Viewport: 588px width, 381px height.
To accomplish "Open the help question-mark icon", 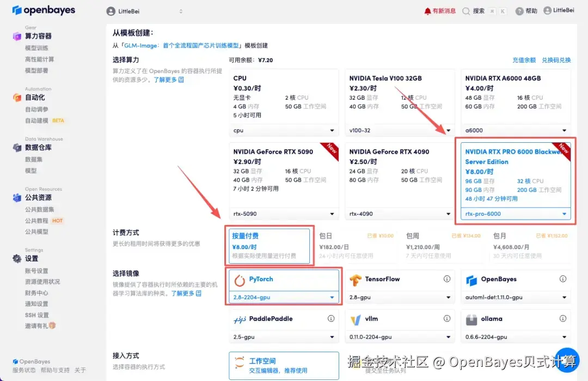I will (x=519, y=11).
